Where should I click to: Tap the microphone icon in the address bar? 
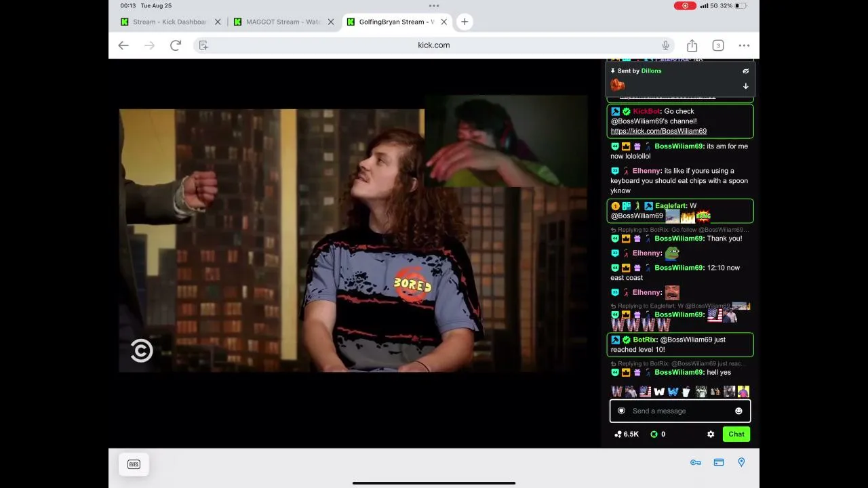[x=666, y=45]
